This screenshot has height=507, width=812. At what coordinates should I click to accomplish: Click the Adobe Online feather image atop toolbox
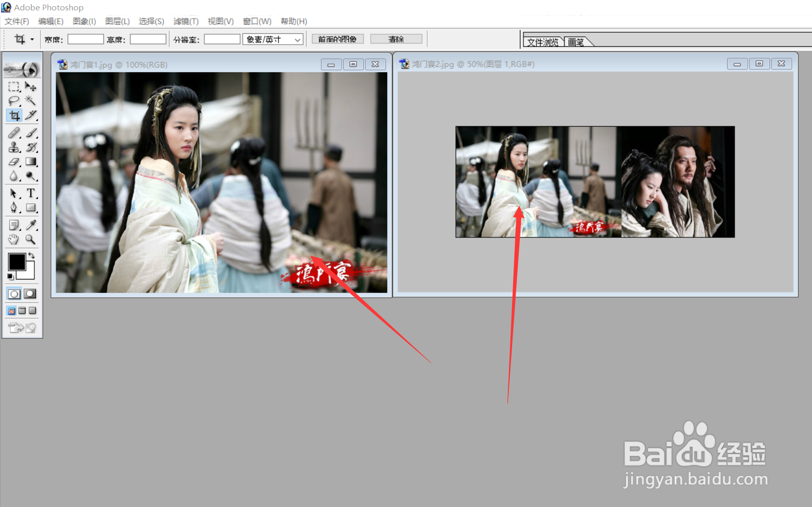tap(22, 68)
